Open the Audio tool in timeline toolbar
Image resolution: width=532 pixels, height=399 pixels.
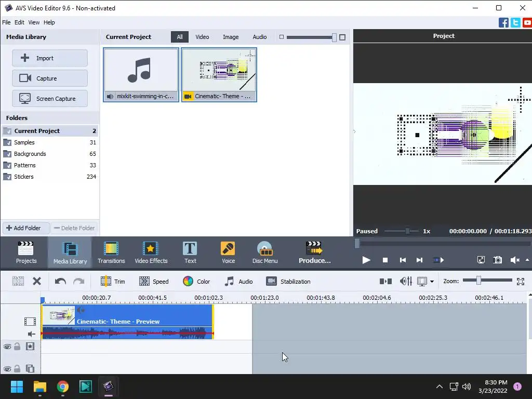coord(238,281)
